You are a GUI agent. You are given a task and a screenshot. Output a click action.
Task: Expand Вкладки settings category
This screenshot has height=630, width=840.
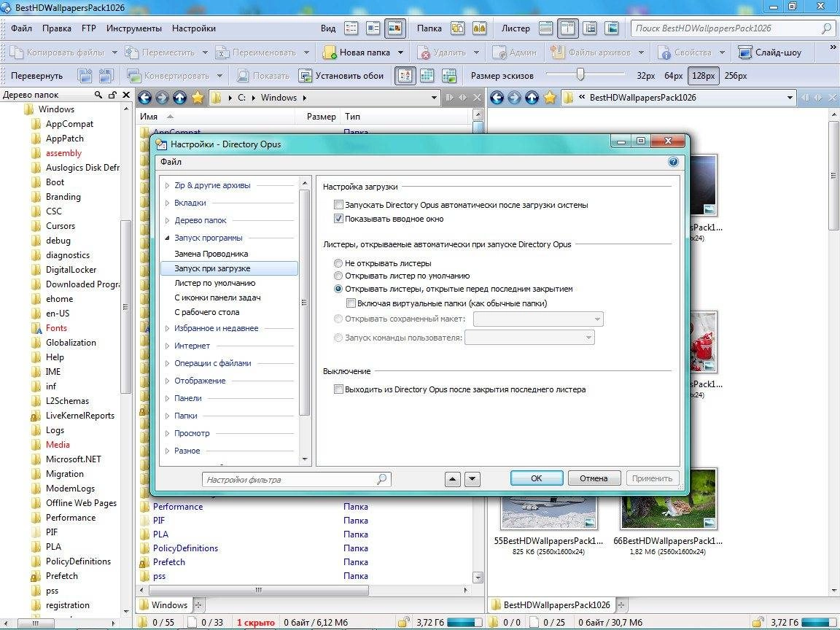click(x=167, y=203)
